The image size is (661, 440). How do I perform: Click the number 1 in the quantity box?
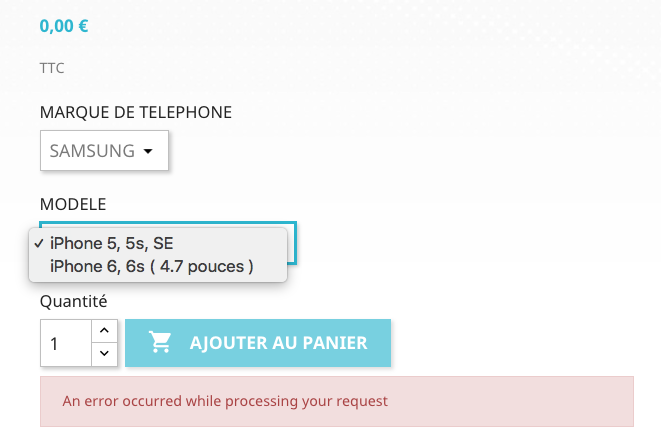coord(54,344)
